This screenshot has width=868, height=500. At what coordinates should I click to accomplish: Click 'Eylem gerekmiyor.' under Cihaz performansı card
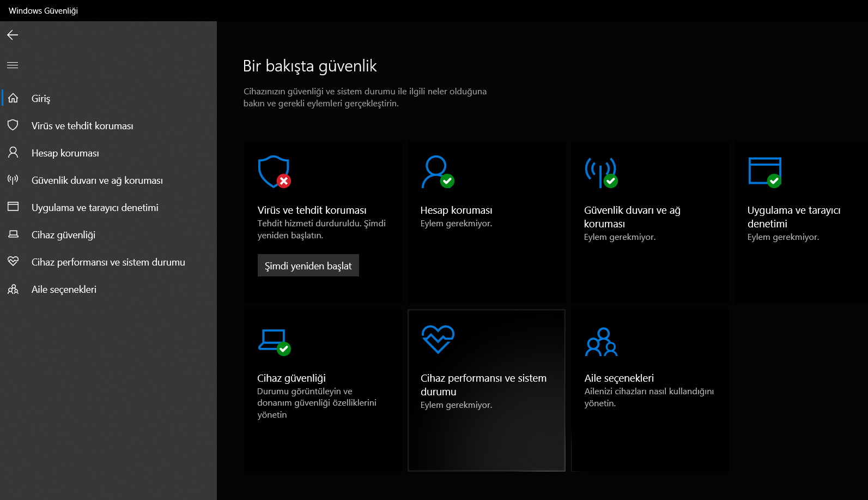456,405
